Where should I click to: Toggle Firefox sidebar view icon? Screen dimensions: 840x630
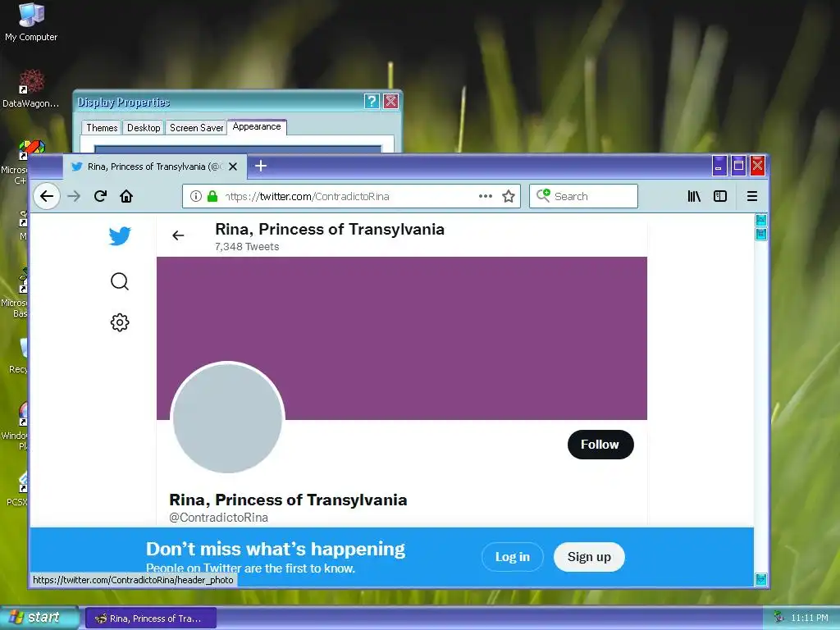[x=720, y=196]
